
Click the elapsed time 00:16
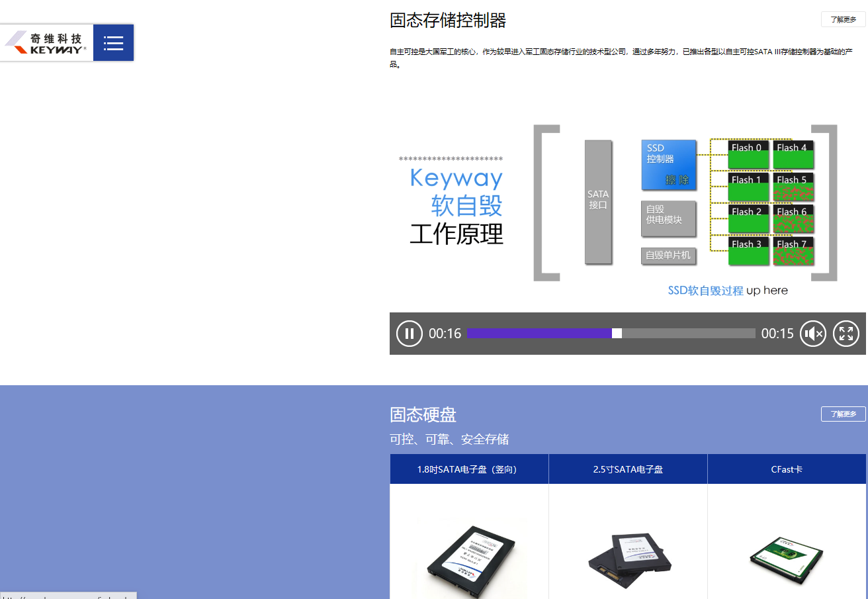coord(445,334)
